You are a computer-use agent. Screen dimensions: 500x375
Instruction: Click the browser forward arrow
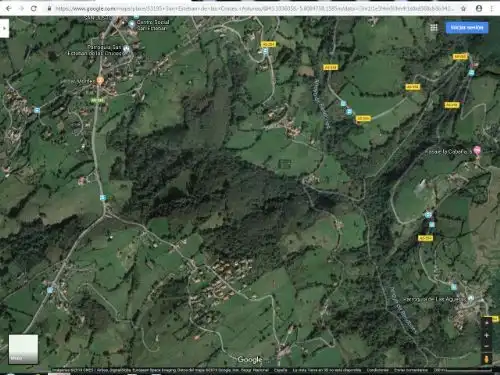21,8
